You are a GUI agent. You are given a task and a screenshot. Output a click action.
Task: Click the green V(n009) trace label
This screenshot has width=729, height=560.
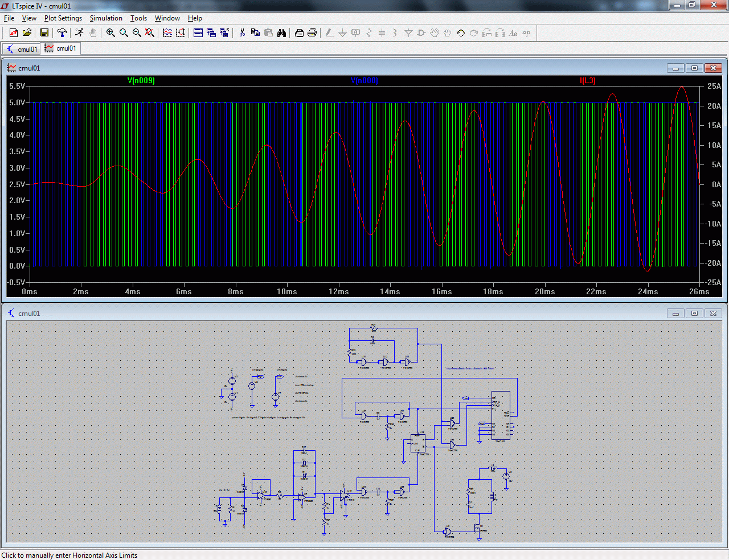pyautogui.click(x=141, y=80)
